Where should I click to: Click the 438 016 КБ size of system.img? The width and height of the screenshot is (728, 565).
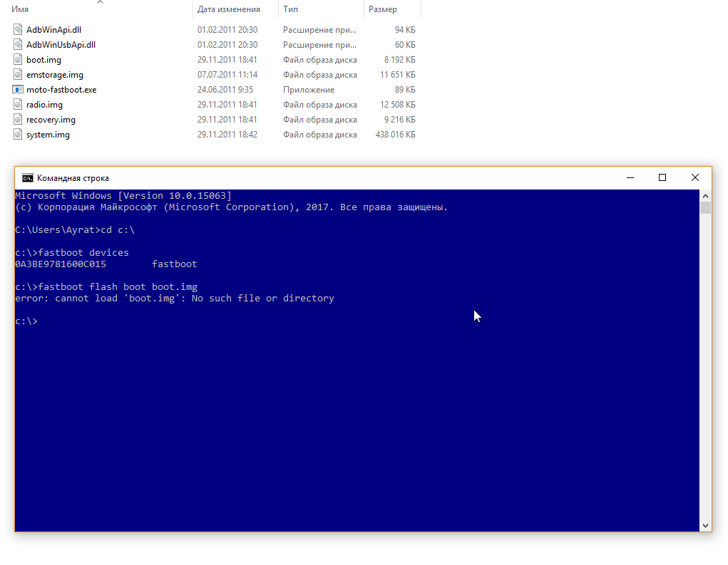pos(396,135)
